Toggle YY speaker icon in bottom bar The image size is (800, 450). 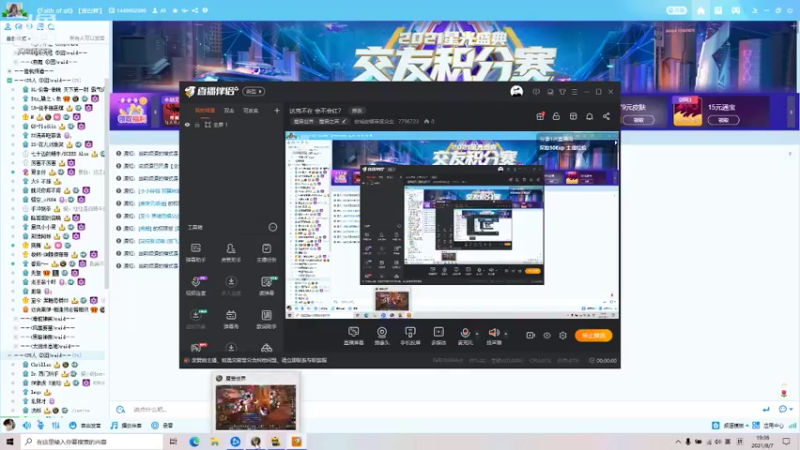[x=27, y=425]
